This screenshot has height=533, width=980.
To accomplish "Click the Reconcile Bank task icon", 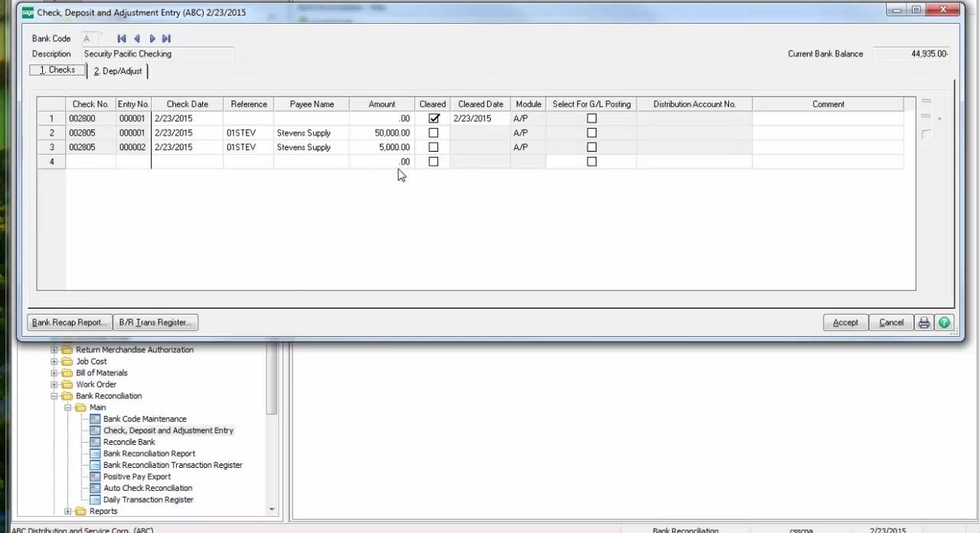I will click(95, 442).
